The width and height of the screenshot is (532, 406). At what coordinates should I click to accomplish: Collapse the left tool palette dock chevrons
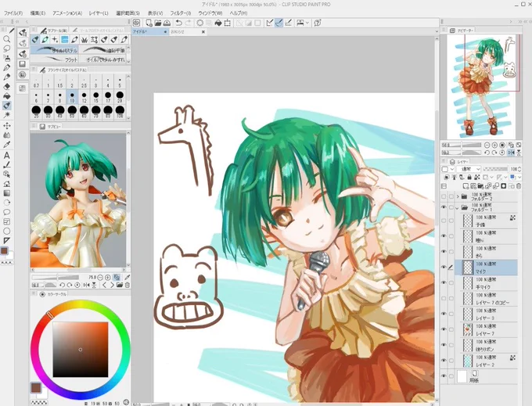(3, 21)
